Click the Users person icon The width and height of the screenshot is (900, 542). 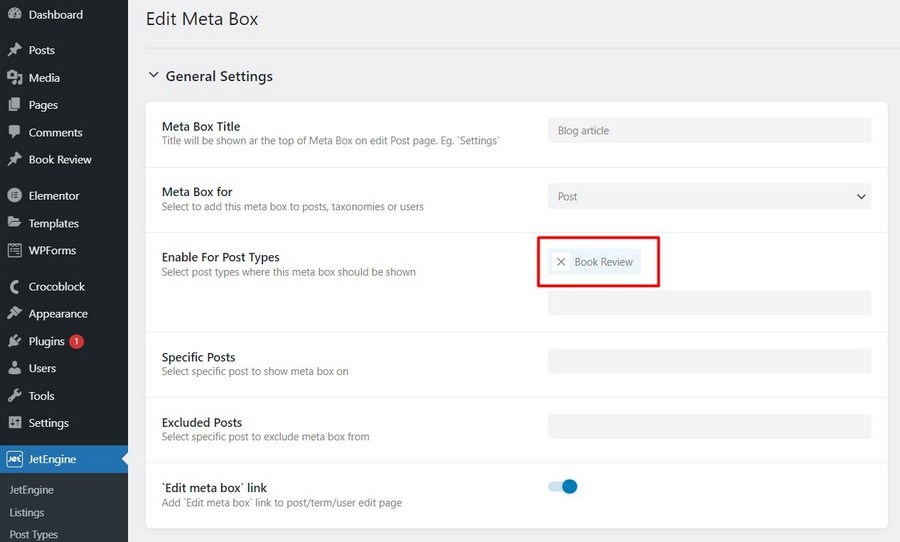[14, 368]
